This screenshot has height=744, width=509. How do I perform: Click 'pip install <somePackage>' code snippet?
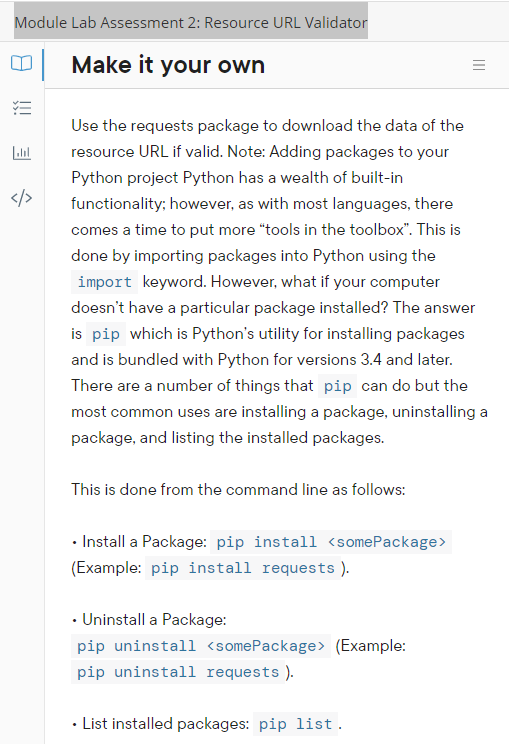click(331, 542)
